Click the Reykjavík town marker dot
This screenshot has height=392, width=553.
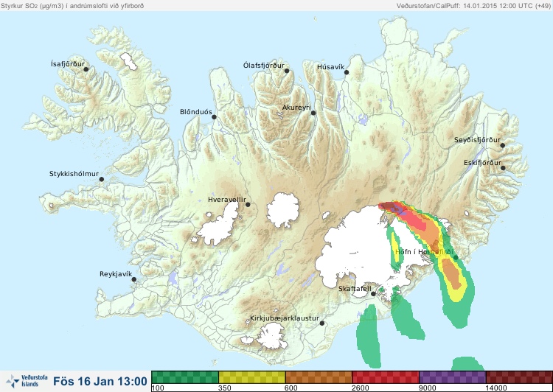(x=134, y=279)
